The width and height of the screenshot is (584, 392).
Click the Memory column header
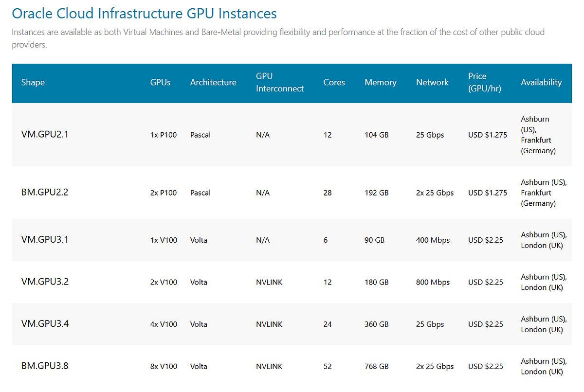click(x=381, y=83)
